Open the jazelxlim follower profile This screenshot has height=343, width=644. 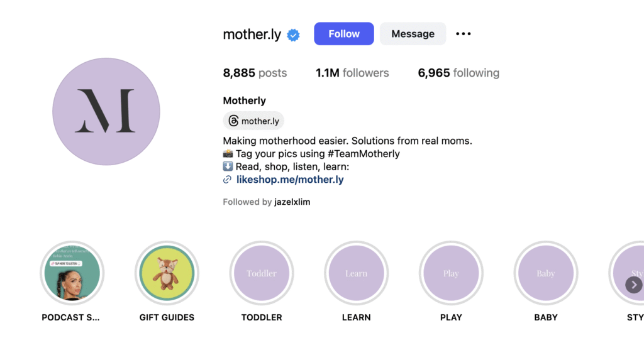[x=292, y=202]
